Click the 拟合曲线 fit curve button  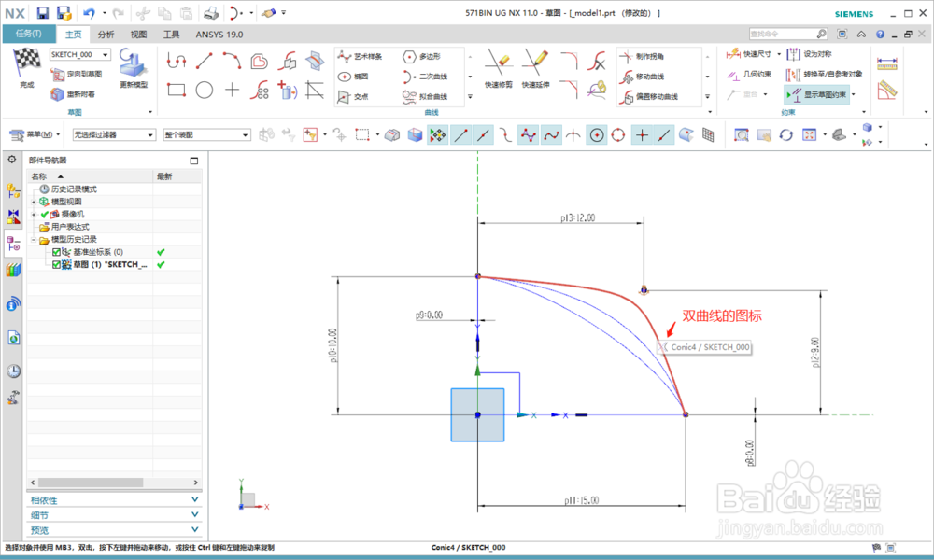[425, 96]
